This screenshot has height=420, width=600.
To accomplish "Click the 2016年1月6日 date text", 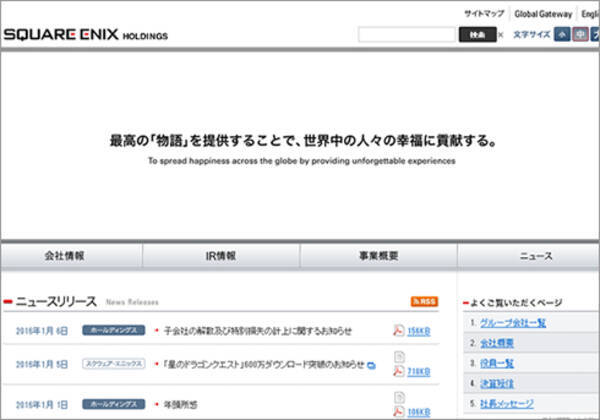I will [42, 331].
